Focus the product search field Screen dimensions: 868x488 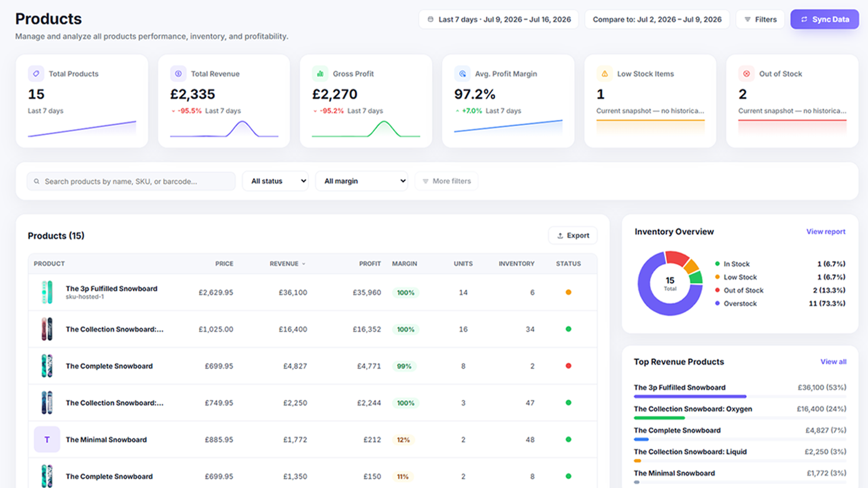[x=131, y=181]
